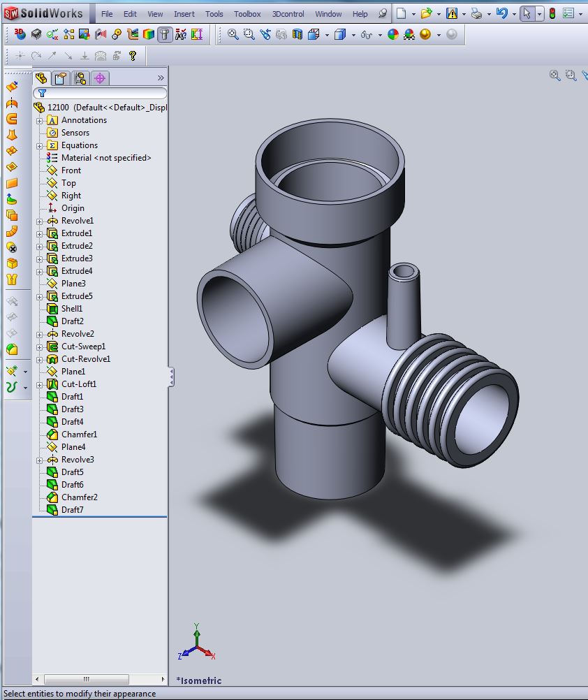Open the FeatureManager design tree tab
Viewport: 588px width, 700px height.
[41, 78]
